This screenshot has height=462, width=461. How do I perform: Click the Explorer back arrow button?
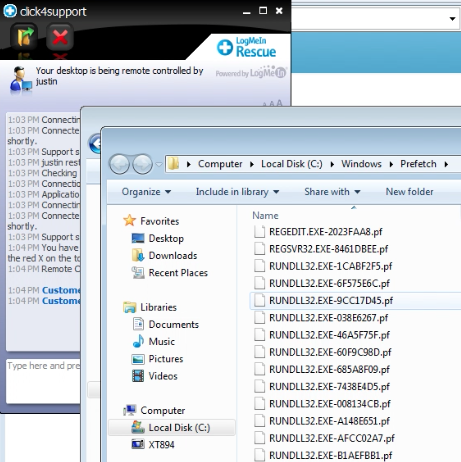point(120,164)
